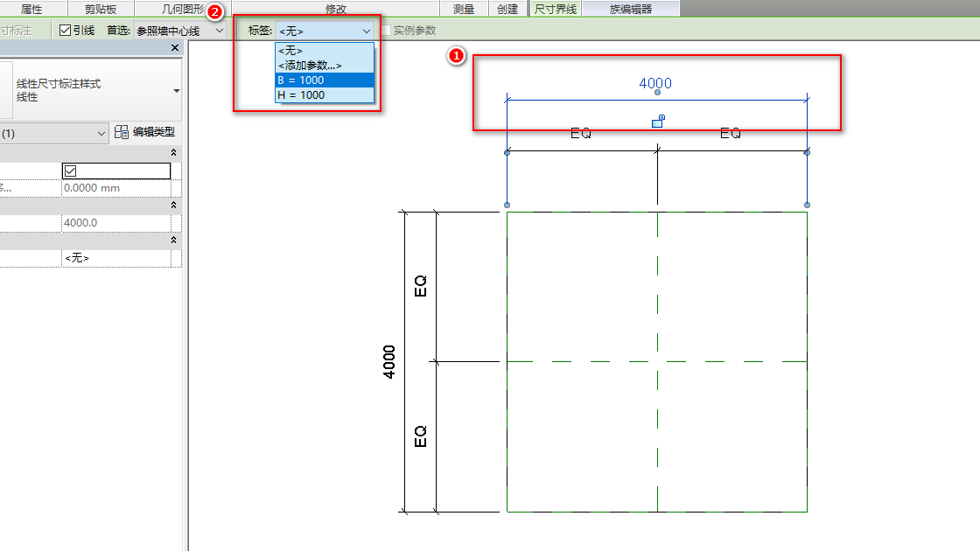980x551 pixels.
Task: Choose <添加参数...> from label list
Action: (325, 65)
